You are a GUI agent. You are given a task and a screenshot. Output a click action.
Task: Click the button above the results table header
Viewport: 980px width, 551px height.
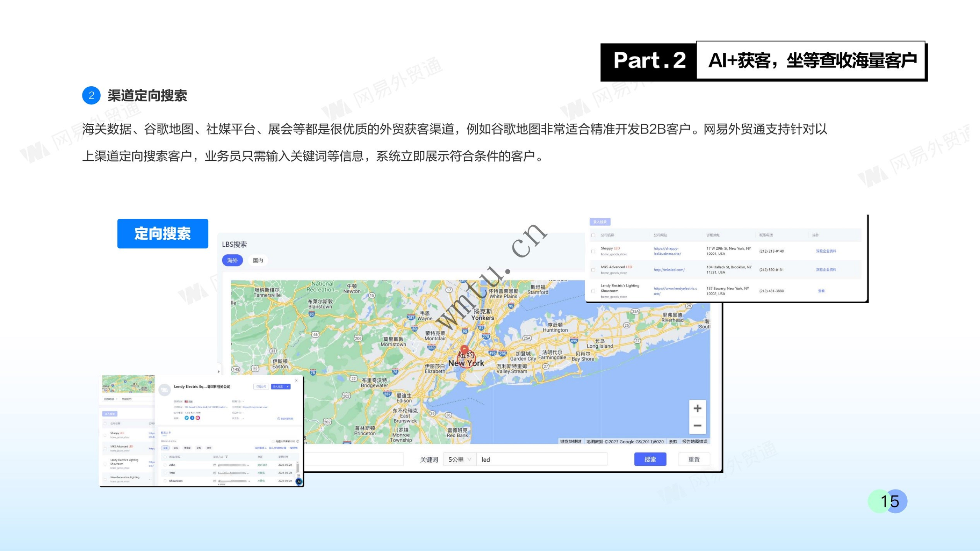pos(600,222)
